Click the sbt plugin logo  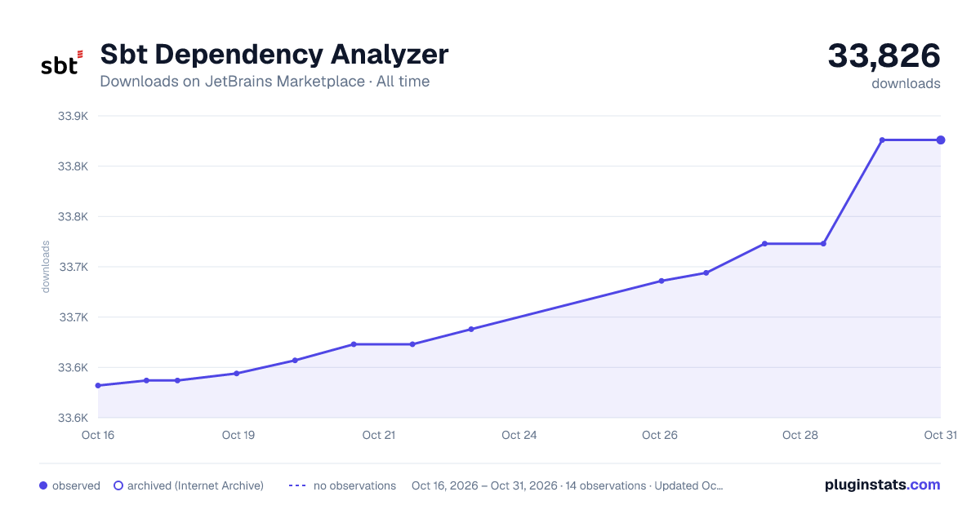click(62, 63)
